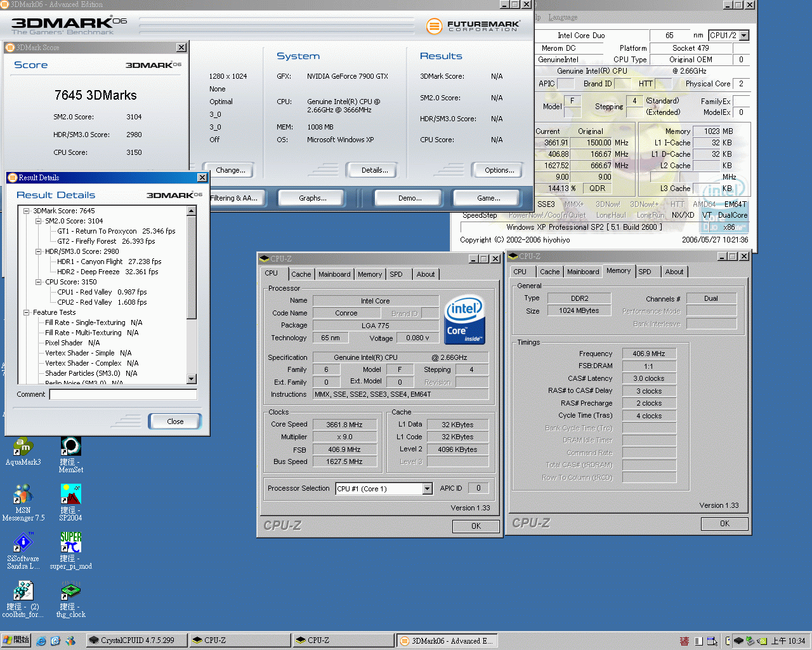Click the 7645 3DMarks score text
812x650 pixels.
95,95
